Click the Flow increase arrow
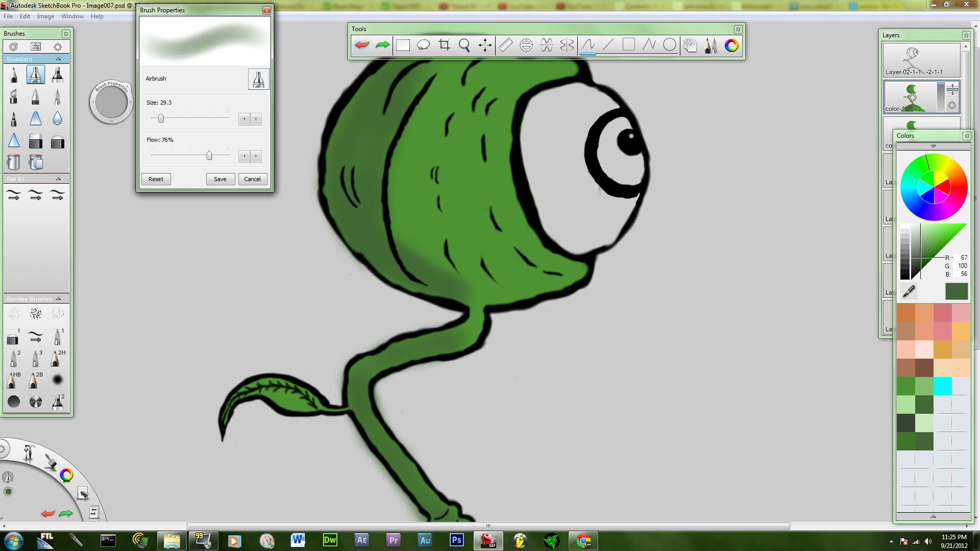Viewport: 980px width, 551px height. click(256, 156)
